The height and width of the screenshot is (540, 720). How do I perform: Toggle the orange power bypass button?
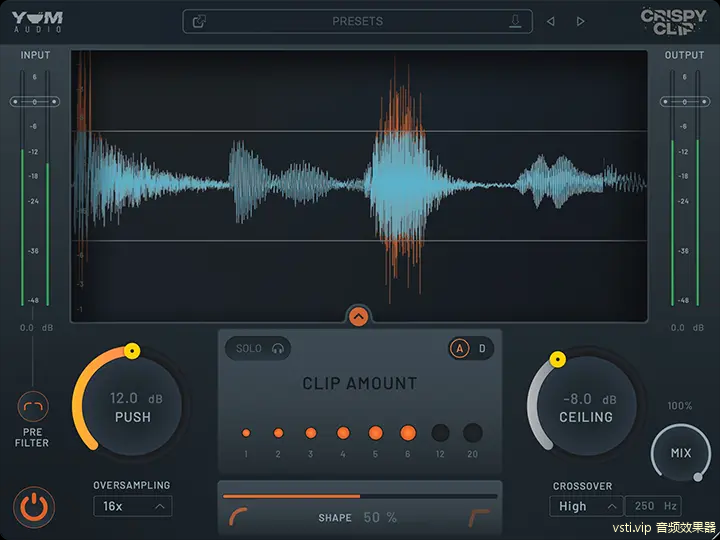34,508
